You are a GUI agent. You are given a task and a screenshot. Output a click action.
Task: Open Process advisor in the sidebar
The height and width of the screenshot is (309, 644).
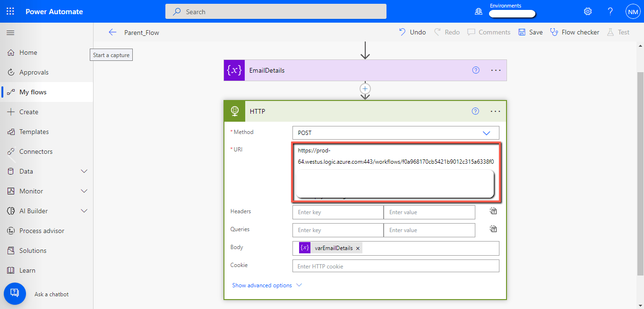coord(46,231)
